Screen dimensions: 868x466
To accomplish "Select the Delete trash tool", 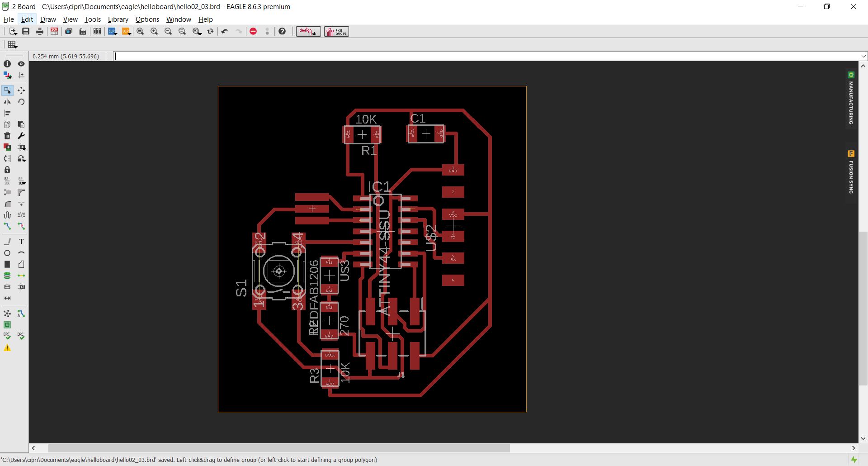I will click(7, 136).
